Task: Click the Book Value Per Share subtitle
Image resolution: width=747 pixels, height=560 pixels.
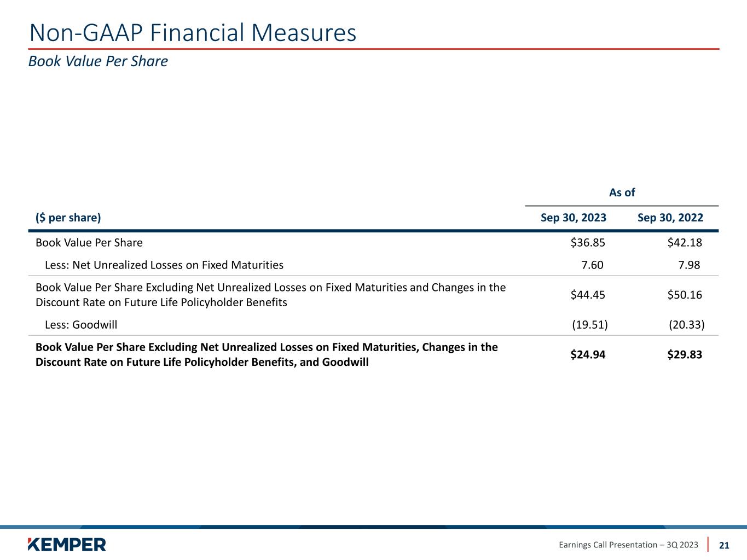Action: pos(98,61)
